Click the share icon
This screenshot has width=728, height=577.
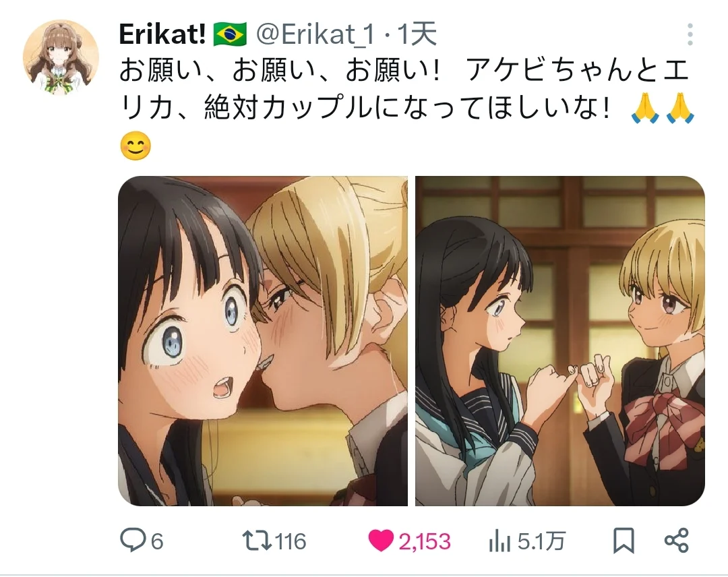coord(677,541)
